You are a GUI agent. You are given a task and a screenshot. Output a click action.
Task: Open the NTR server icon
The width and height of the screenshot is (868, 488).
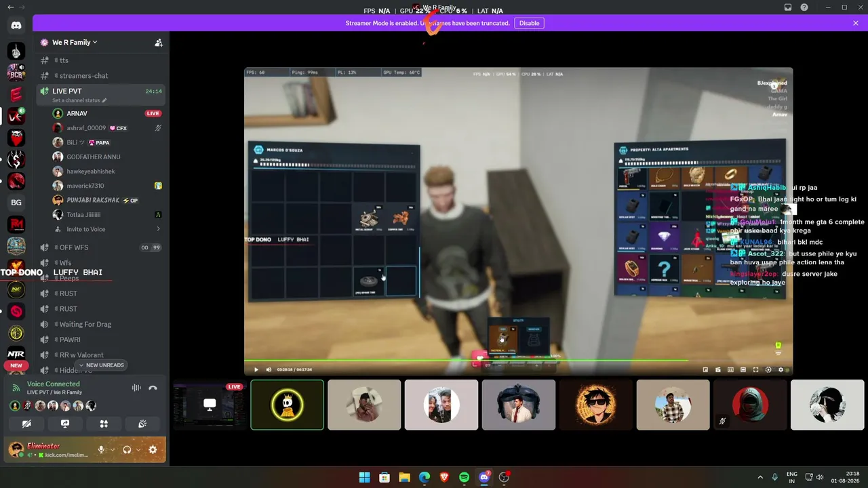[16, 354]
